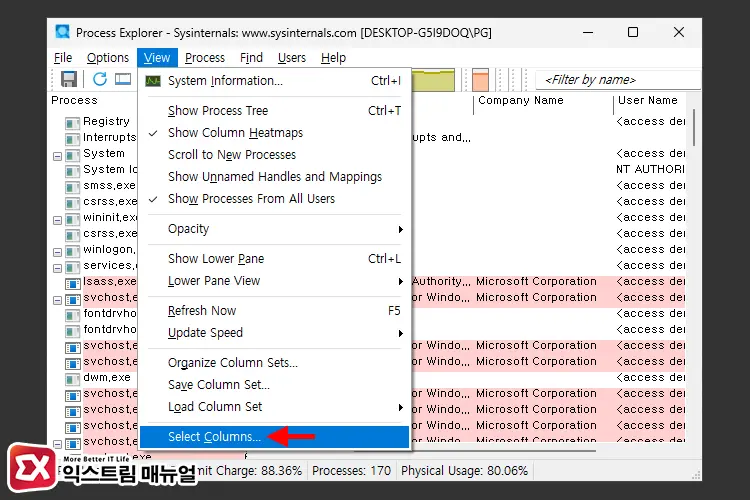Open Organize Column Sets... entry

click(x=275, y=363)
